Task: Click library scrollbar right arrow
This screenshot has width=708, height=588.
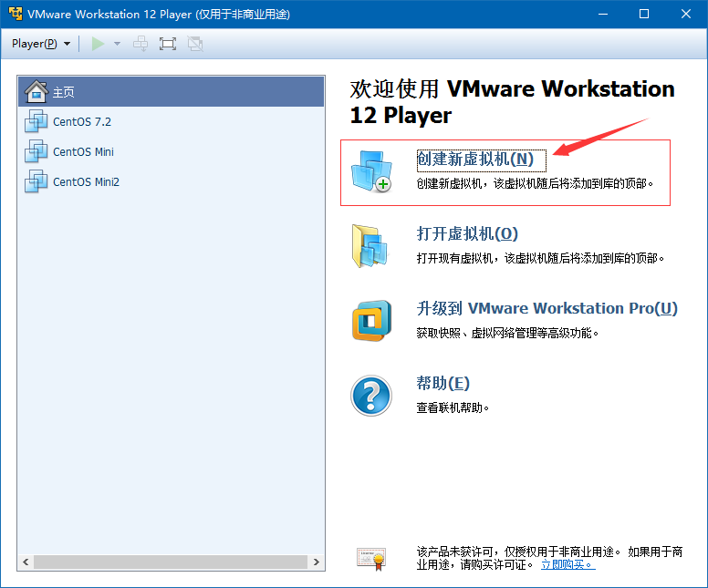Action: point(317,562)
